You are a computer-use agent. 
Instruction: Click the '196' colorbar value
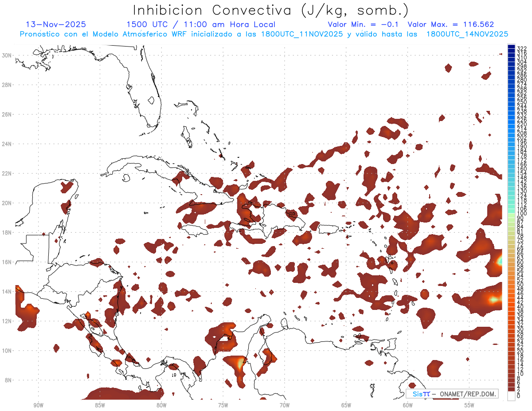tap(522, 142)
